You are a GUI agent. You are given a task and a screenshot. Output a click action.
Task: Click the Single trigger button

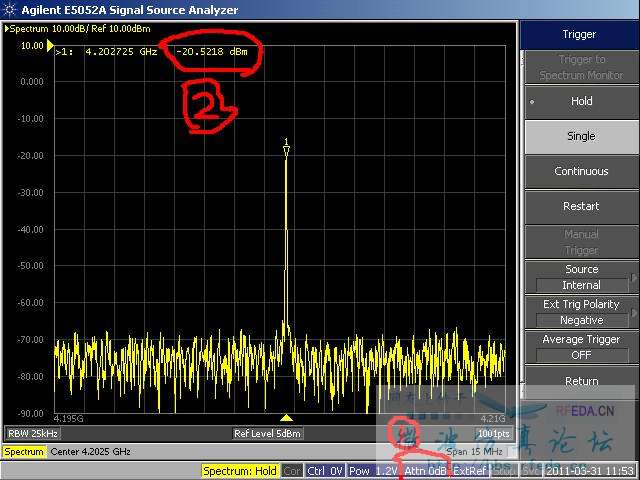581,136
